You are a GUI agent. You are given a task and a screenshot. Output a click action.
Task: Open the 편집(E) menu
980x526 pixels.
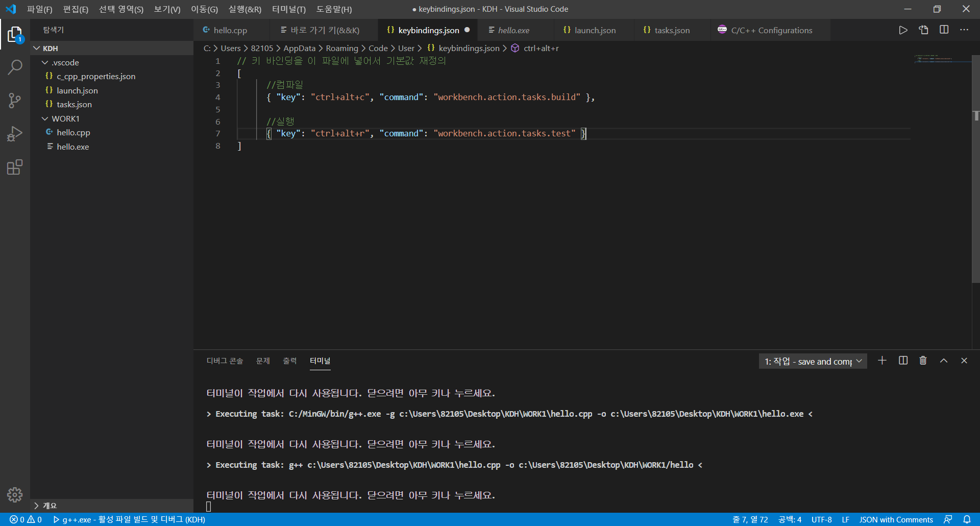click(x=76, y=9)
